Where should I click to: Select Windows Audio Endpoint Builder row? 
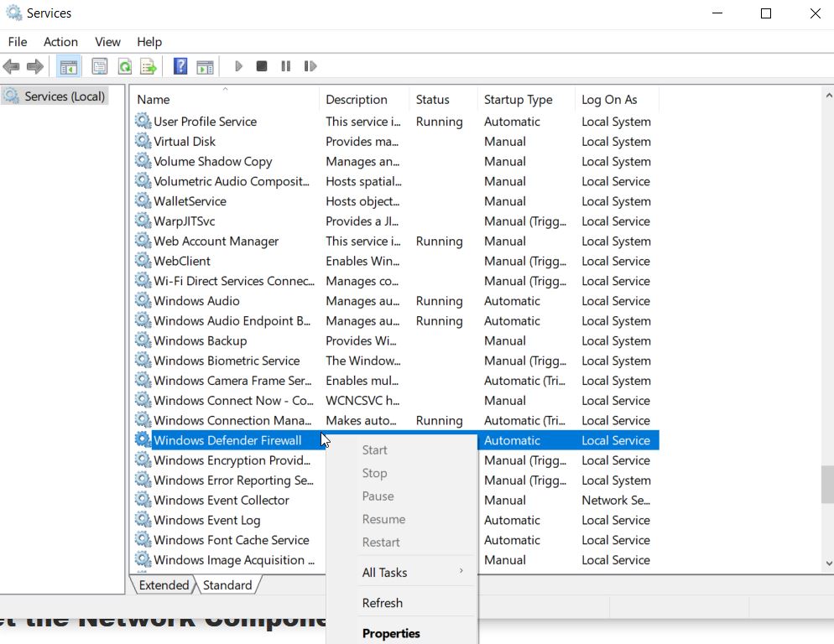coord(395,320)
